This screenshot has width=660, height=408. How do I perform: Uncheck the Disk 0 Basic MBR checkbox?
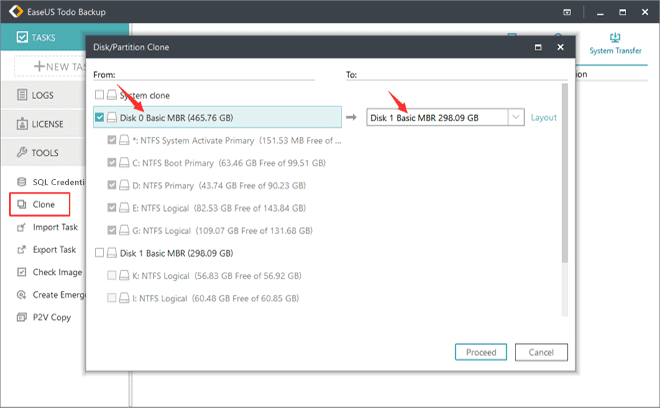coord(99,117)
